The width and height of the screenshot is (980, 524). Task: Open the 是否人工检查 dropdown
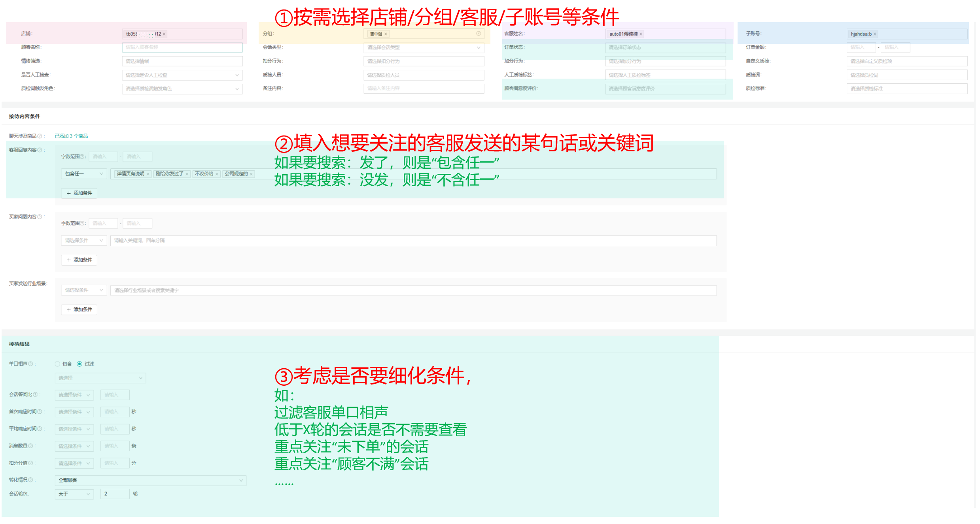pyautogui.click(x=182, y=75)
